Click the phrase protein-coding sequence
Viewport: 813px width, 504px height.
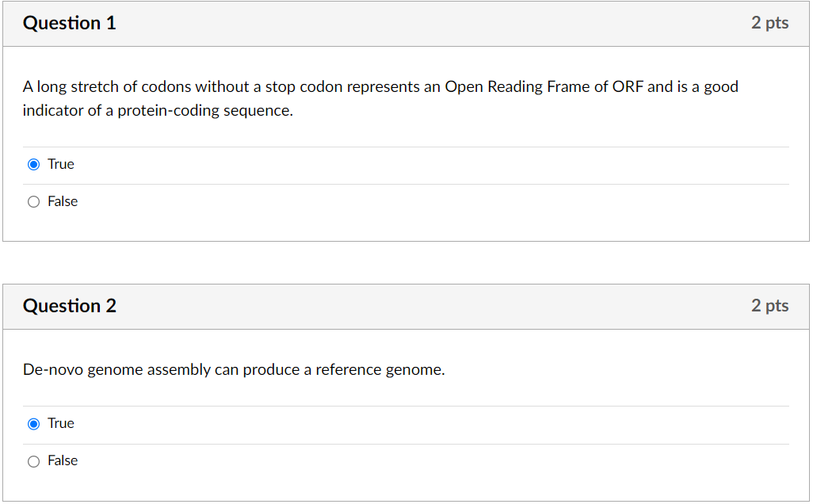(x=205, y=111)
